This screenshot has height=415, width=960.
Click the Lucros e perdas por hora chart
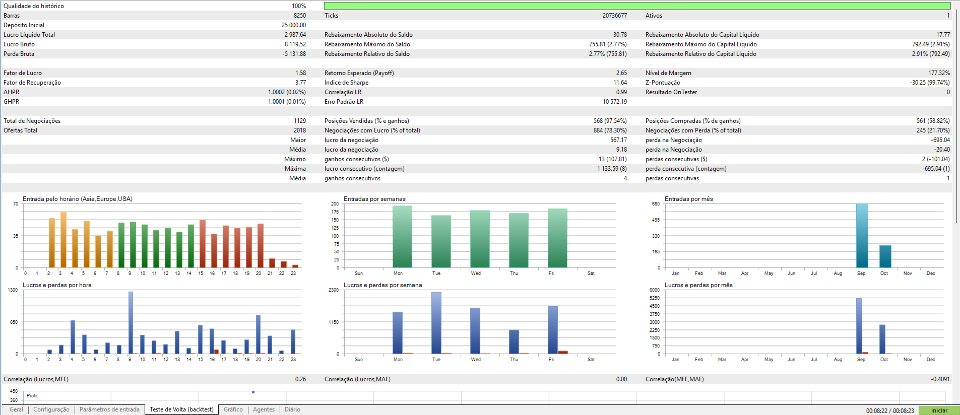tap(160, 321)
